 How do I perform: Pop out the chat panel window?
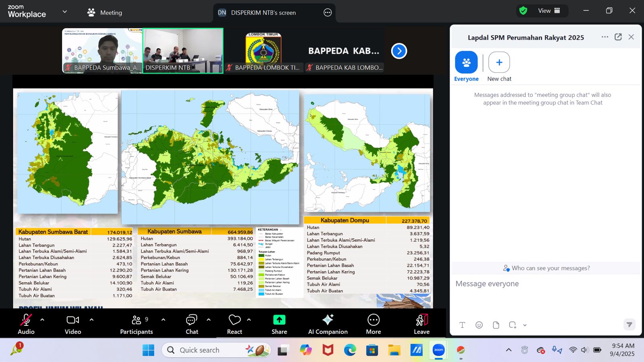point(618,37)
